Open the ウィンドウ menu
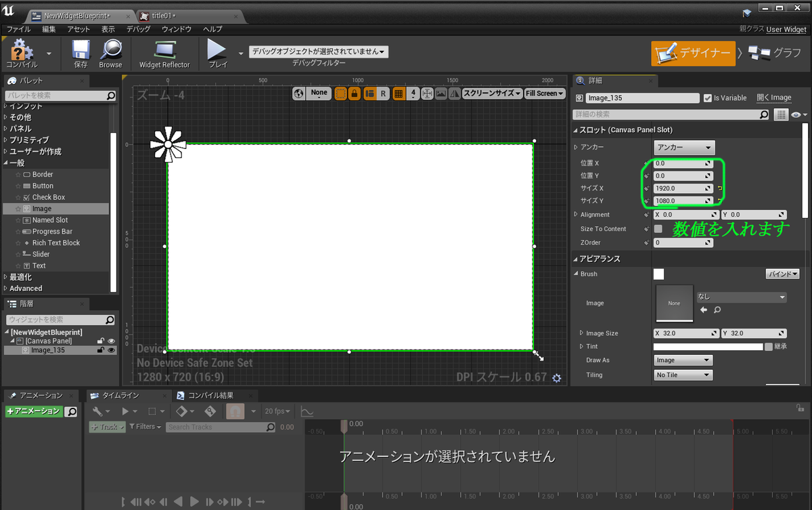812x510 pixels. pyautogui.click(x=177, y=29)
